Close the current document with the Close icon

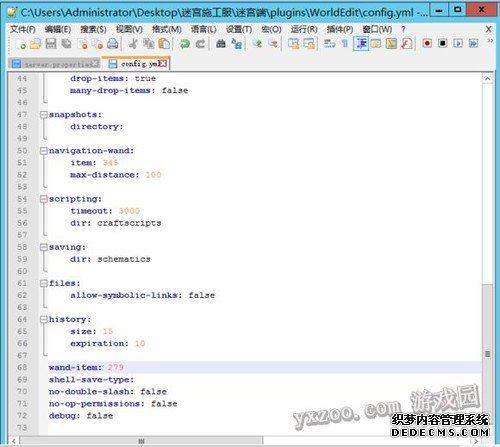(x=82, y=44)
